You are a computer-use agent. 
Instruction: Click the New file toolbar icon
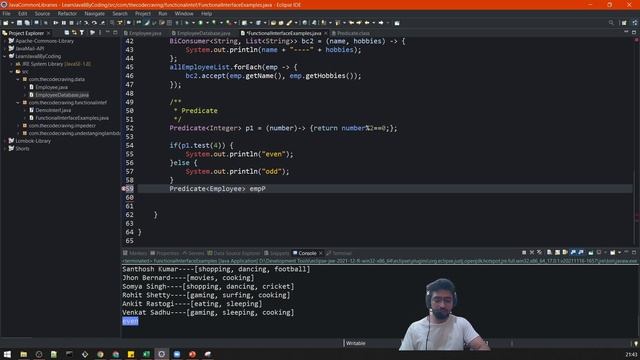click(6, 23)
